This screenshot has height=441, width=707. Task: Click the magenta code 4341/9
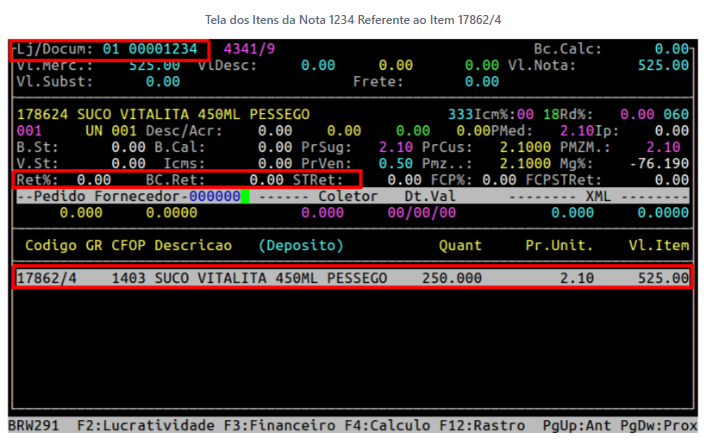pos(249,48)
